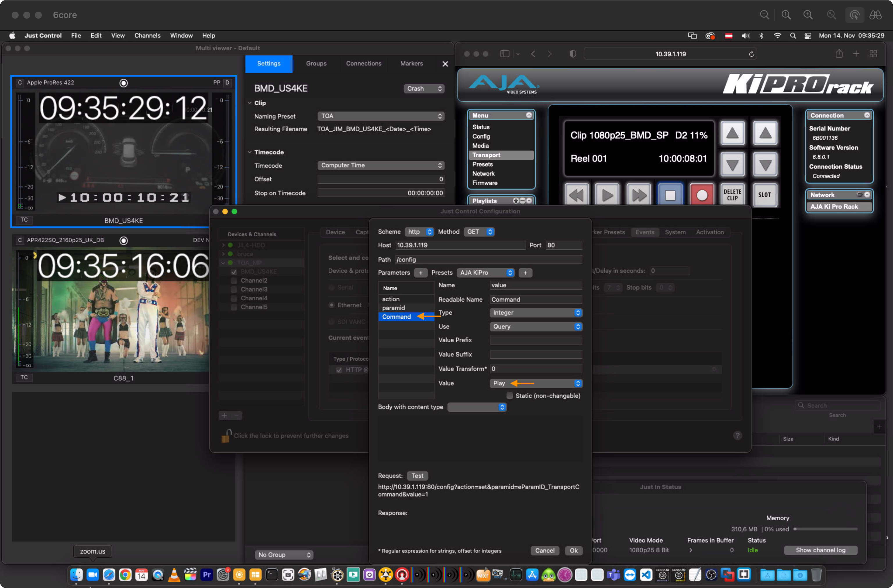Toggle Static (non-changable) checkbox
This screenshot has height=588, width=893.
click(510, 396)
